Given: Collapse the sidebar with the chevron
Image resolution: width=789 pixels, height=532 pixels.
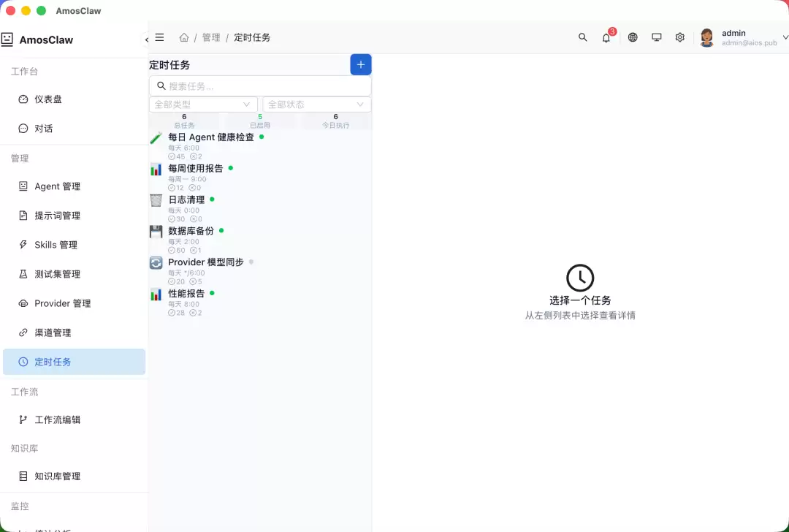Looking at the screenshot, I should coord(146,39).
